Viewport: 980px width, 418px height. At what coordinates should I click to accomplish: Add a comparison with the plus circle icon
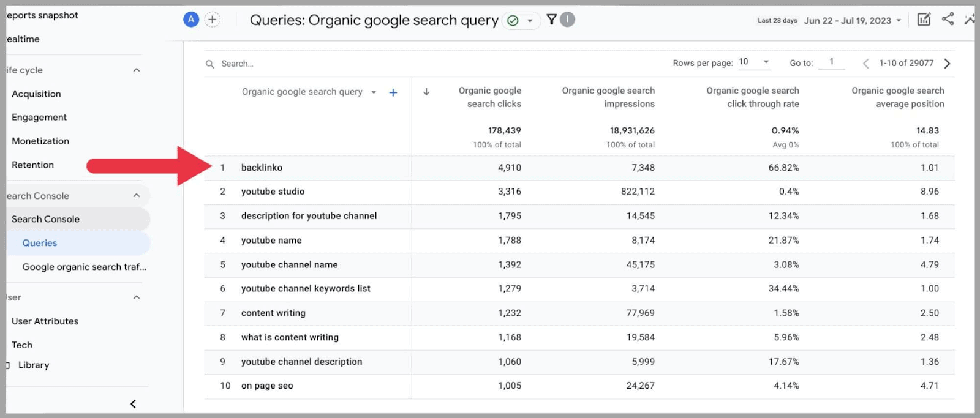click(212, 20)
